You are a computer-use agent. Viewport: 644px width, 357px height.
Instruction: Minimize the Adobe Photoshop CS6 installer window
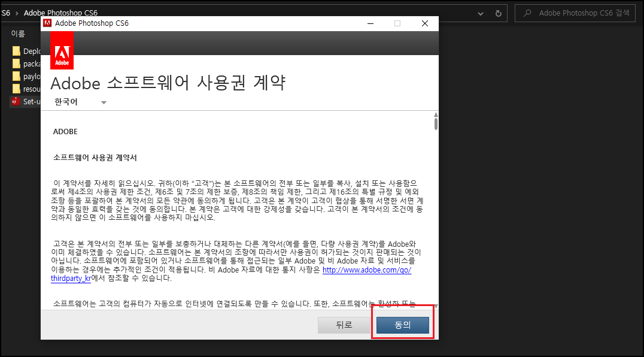tap(370, 23)
